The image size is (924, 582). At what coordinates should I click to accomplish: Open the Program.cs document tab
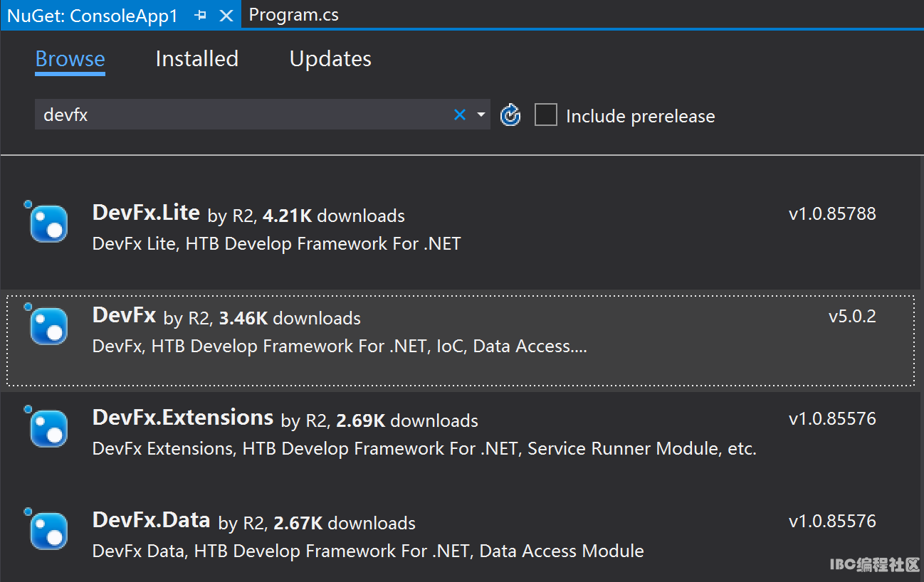point(294,15)
